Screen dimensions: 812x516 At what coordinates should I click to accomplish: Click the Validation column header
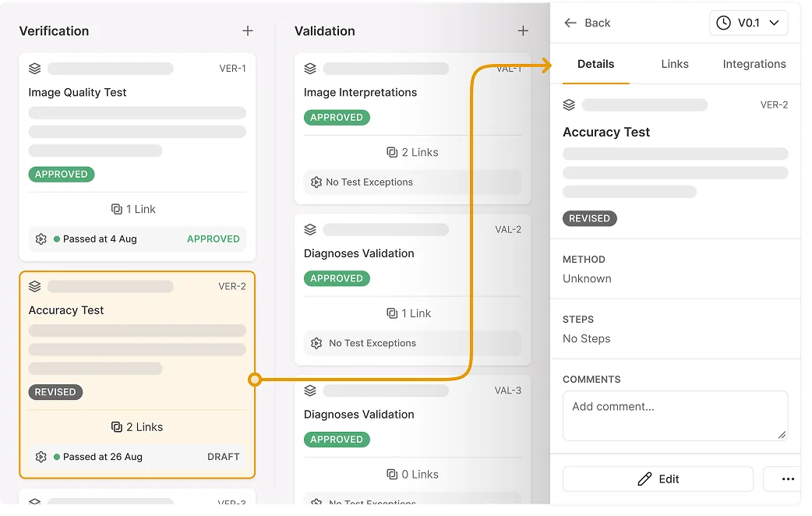tap(325, 31)
